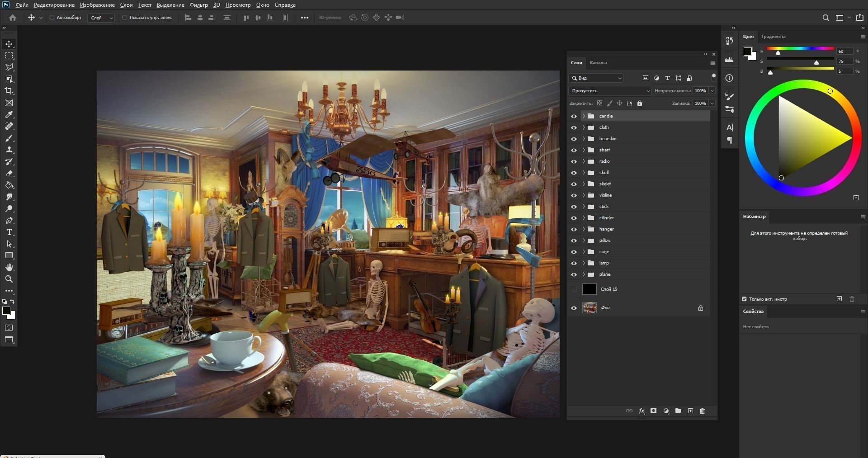Open the Фильтр menu
The height and width of the screenshot is (458, 868).
coord(198,5)
